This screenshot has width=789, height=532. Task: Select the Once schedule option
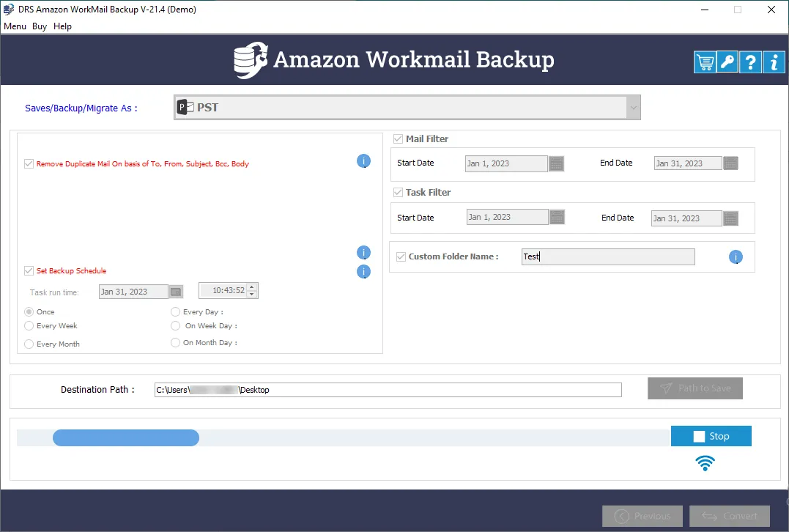click(29, 312)
